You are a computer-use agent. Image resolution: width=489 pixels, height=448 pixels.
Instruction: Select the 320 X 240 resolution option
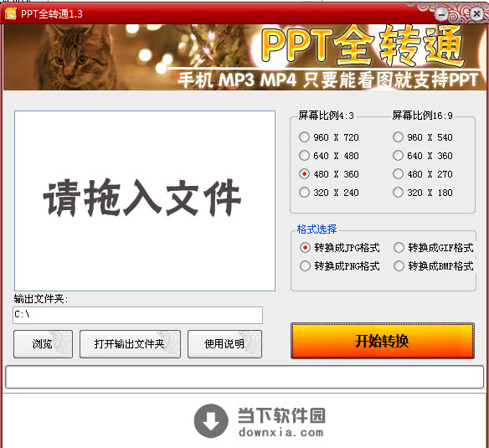click(329, 193)
